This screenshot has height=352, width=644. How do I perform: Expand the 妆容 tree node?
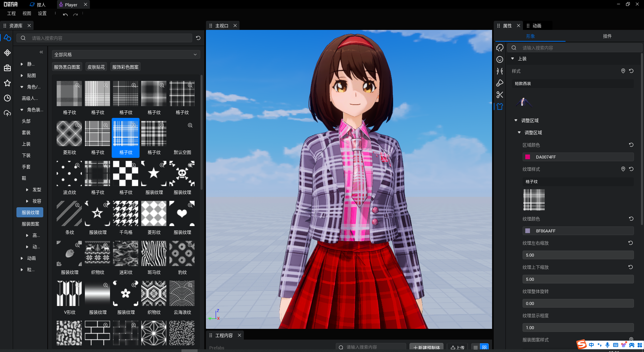tap(27, 201)
